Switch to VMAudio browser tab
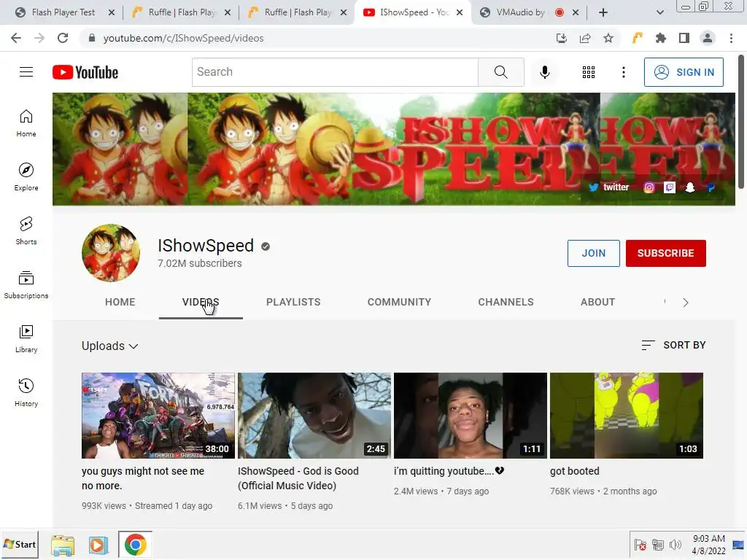The height and width of the screenshot is (560, 747). [521, 12]
